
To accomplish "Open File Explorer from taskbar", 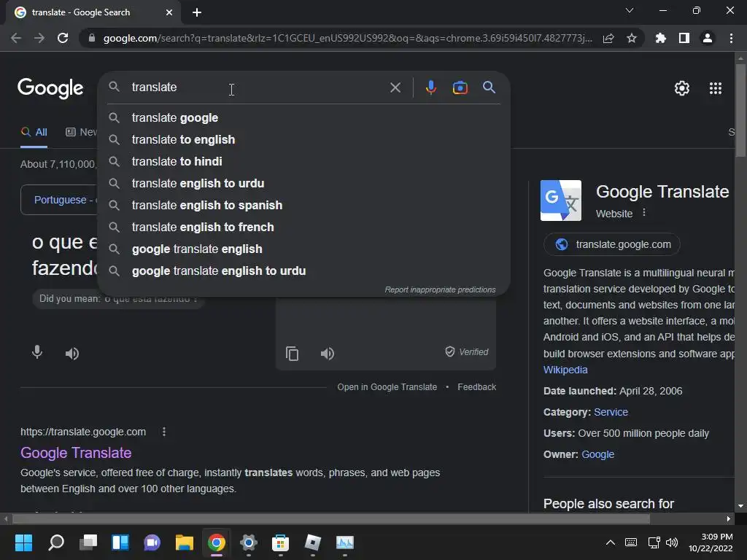I will pyautogui.click(x=184, y=542).
